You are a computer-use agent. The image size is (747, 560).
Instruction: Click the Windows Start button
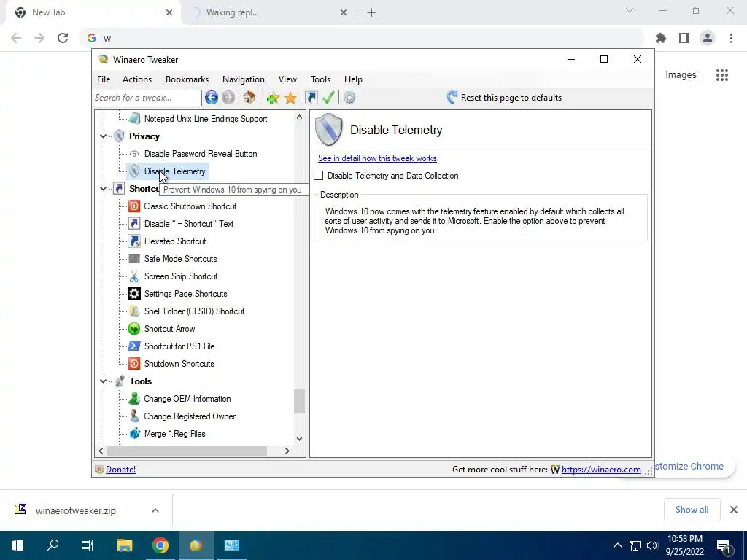[18, 545]
